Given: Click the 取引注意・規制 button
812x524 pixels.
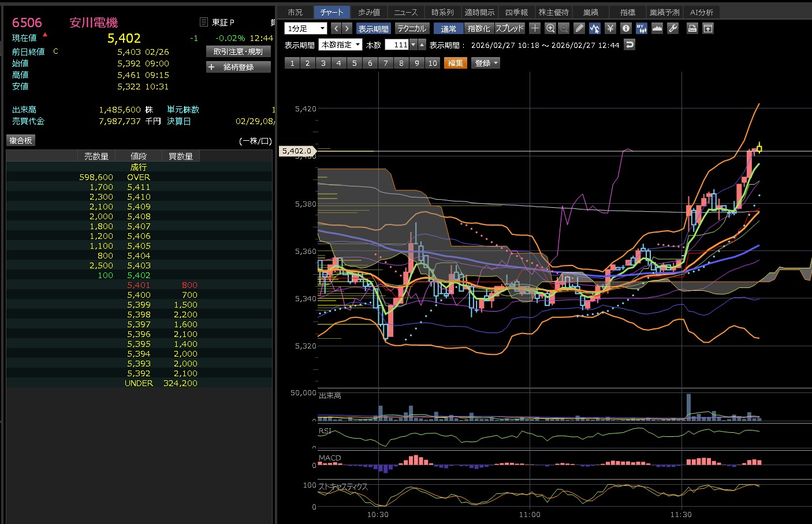Looking at the screenshot, I should tap(238, 51).
